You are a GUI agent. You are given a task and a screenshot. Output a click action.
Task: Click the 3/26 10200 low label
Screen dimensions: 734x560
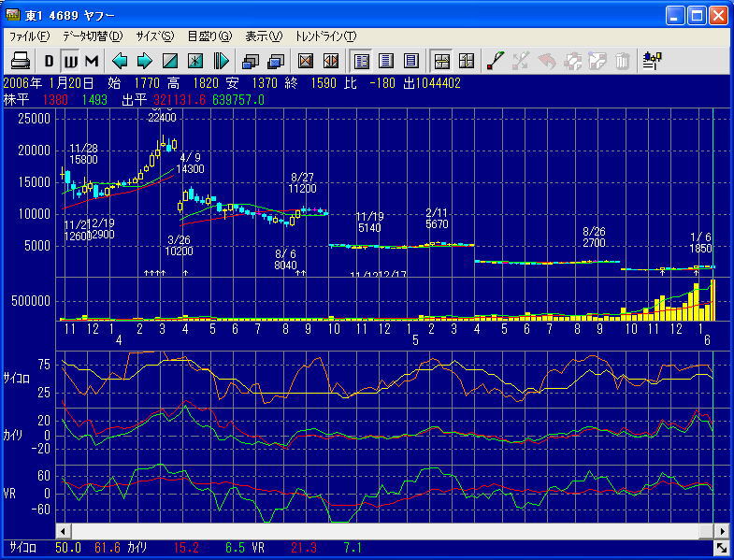pyautogui.click(x=179, y=245)
